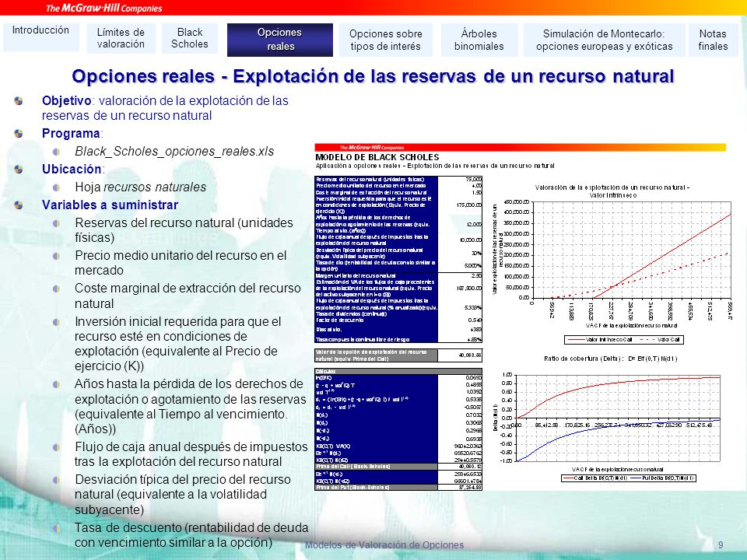
Task: Click sub-bullet beside Coste marginal de extracción
Action: tap(56, 289)
